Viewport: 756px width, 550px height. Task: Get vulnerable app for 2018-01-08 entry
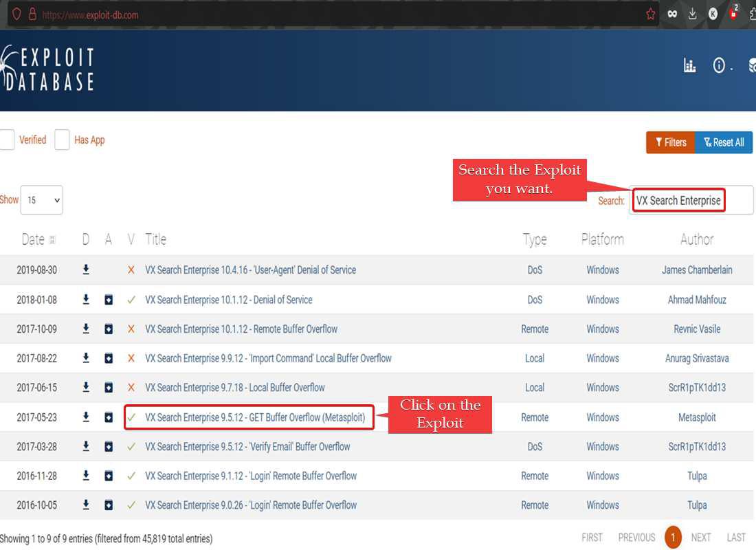click(109, 300)
